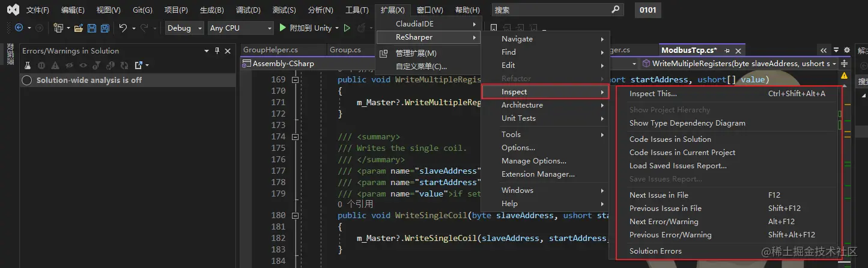Open the Debug configuration dropdown

coord(183,28)
